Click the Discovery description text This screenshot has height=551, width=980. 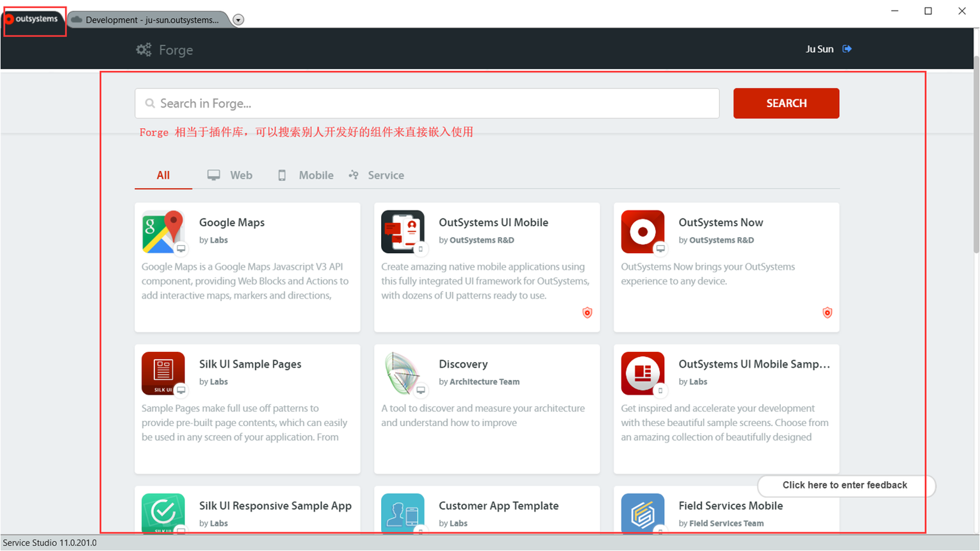(483, 415)
